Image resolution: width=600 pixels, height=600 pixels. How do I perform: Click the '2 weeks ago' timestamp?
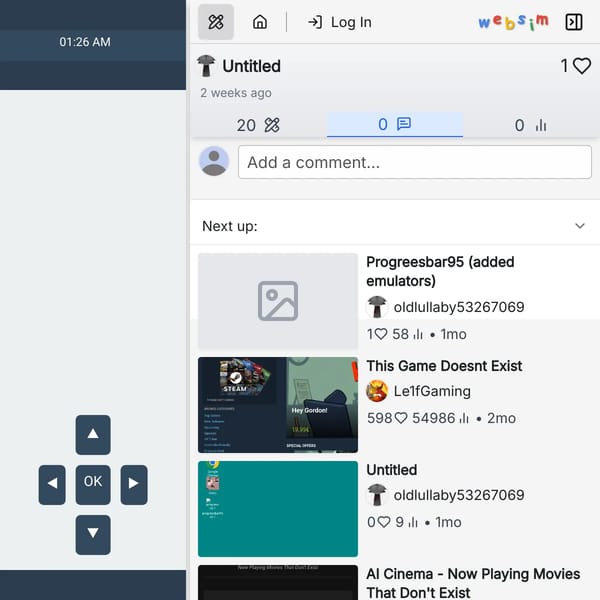pos(236,93)
